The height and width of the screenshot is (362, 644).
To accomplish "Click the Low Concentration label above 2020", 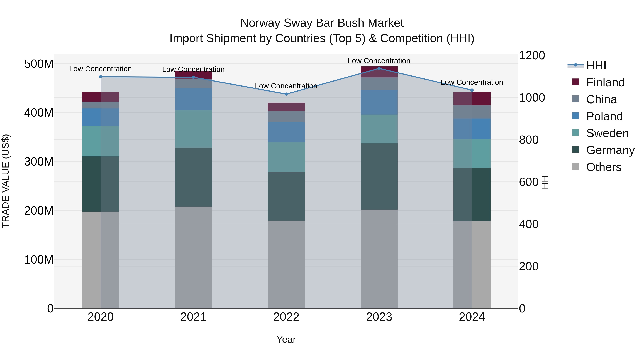I will pyautogui.click(x=101, y=69).
